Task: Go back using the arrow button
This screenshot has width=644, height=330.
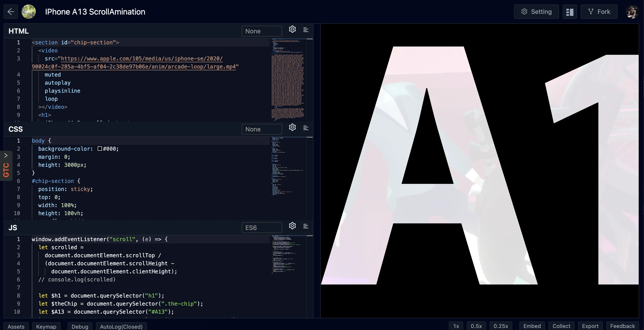Action: [x=11, y=11]
